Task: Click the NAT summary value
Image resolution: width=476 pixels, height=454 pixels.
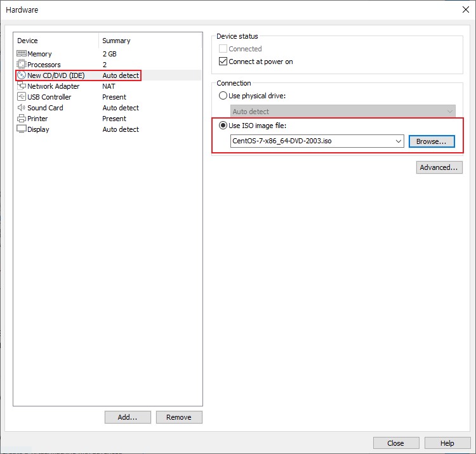Action: click(109, 86)
